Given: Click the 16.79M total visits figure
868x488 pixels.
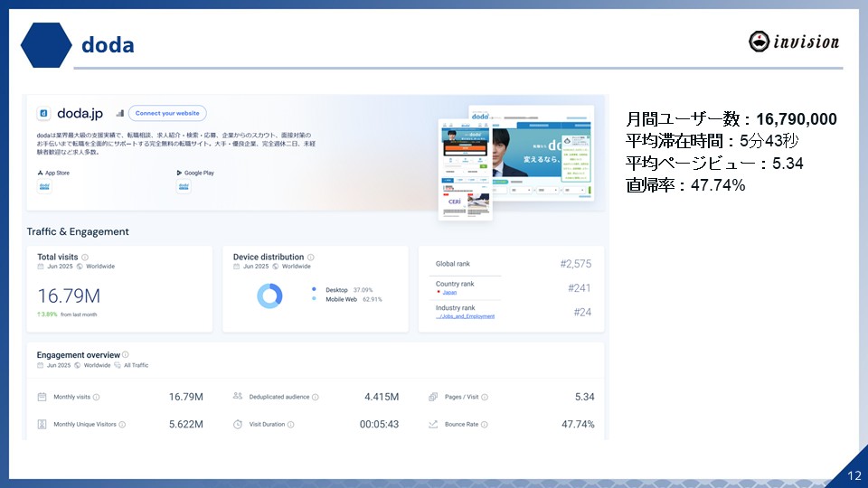Looking at the screenshot, I should pyautogui.click(x=69, y=296).
